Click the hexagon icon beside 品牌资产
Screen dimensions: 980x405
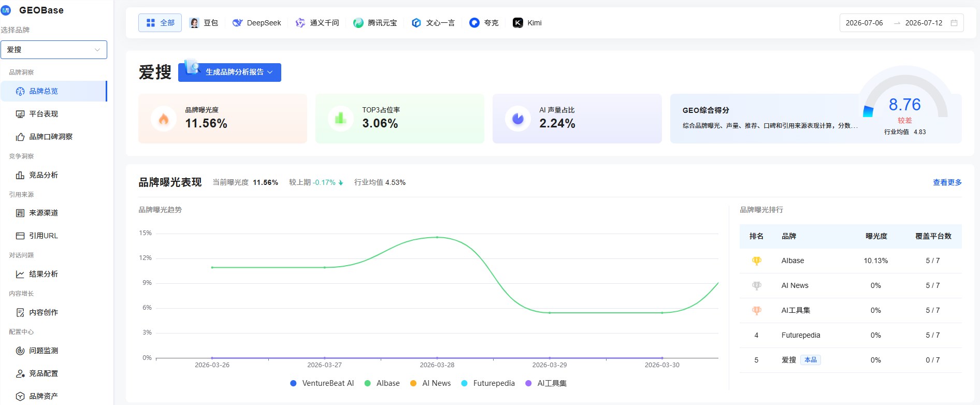[x=20, y=396]
